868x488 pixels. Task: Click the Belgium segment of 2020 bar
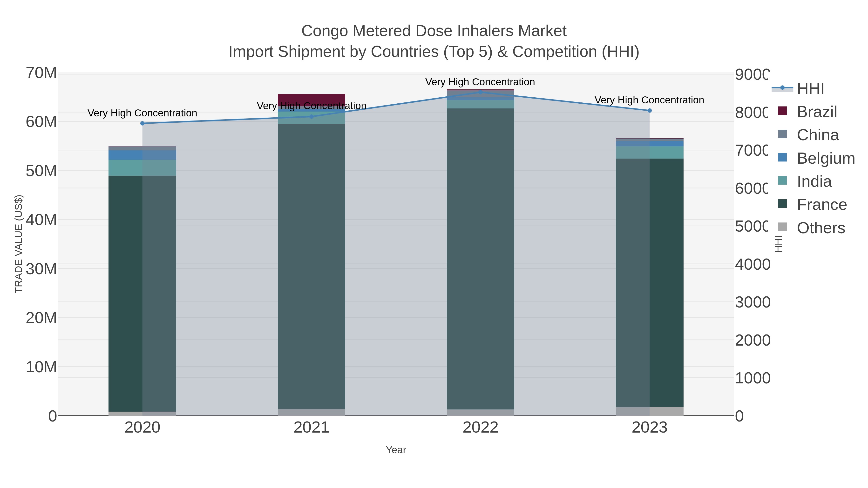[x=142, y=155]
